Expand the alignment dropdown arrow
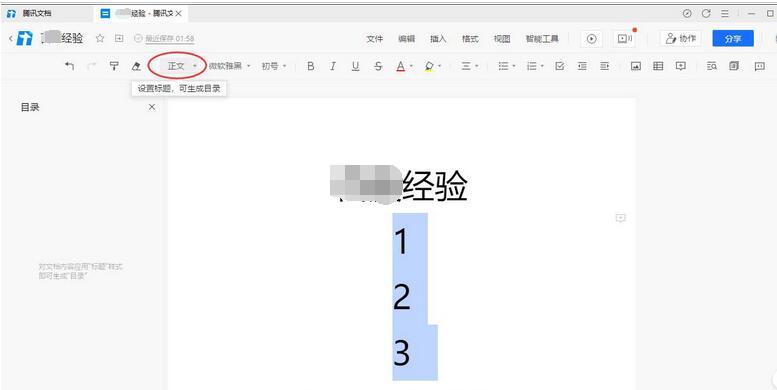 [477, 66]
